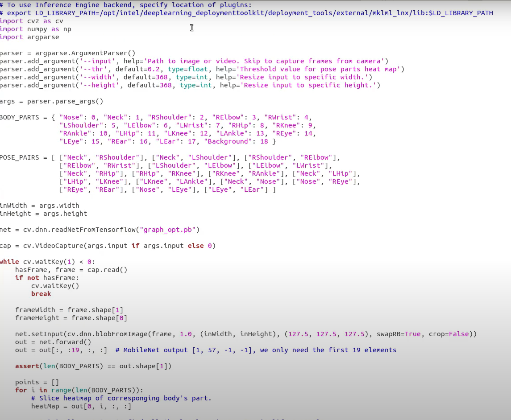
Task: Click the 'hasFrame, frame = cap.read()' line
Action: coord(71,270)
